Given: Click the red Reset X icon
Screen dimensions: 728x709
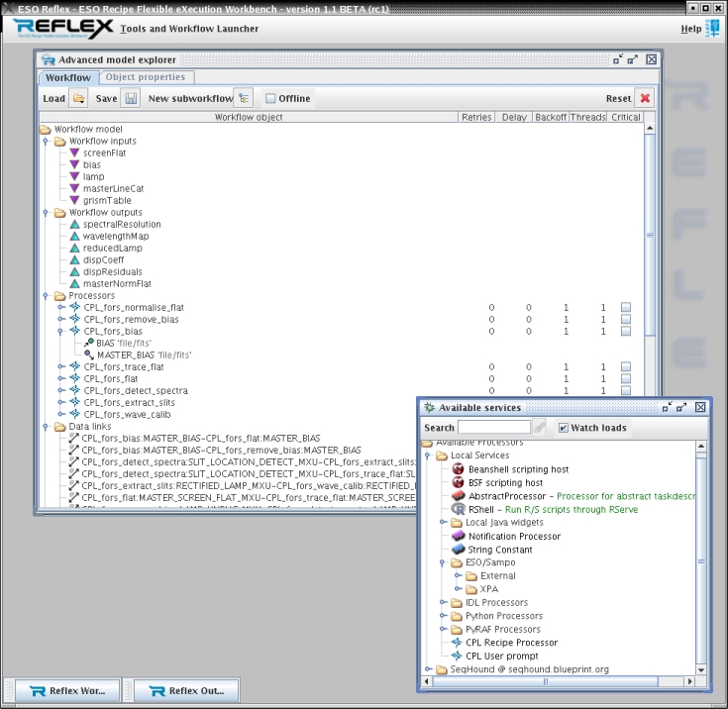Looking at the screenshot, I should click(645, 98).
